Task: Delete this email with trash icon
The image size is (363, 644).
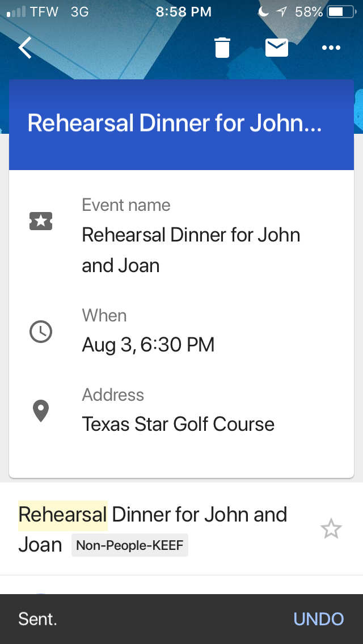Action: (222, 48)
